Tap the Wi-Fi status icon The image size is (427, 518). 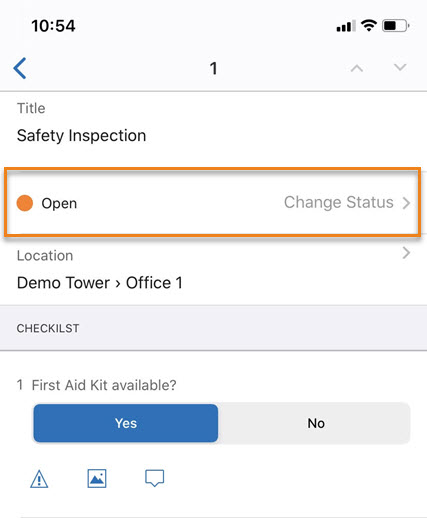369,26
